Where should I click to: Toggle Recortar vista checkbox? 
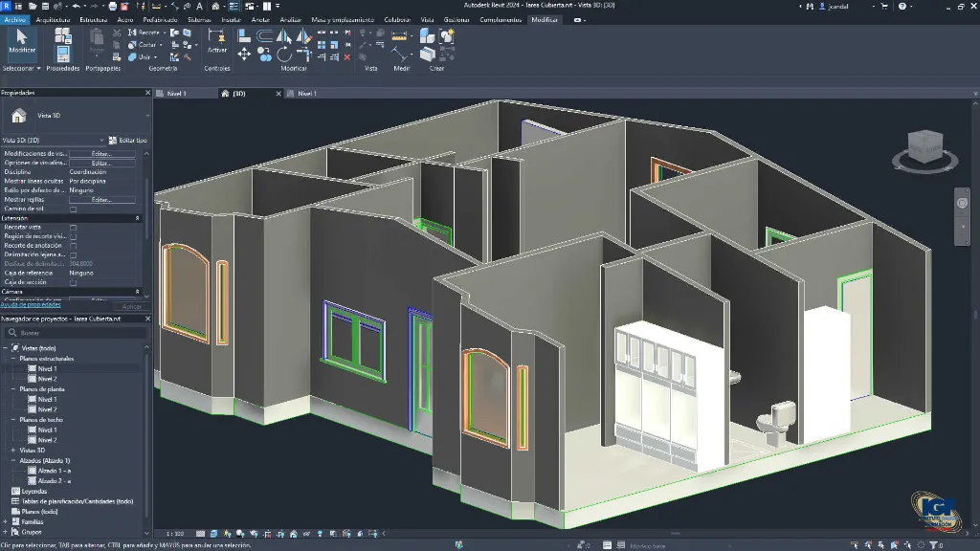(73, 228)
